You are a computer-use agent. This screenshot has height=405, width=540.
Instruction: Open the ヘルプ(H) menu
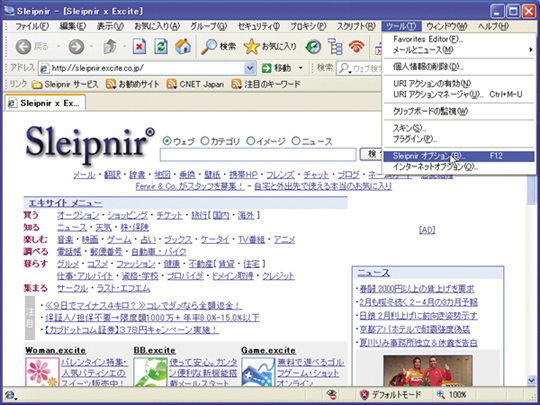click(493, 26)
